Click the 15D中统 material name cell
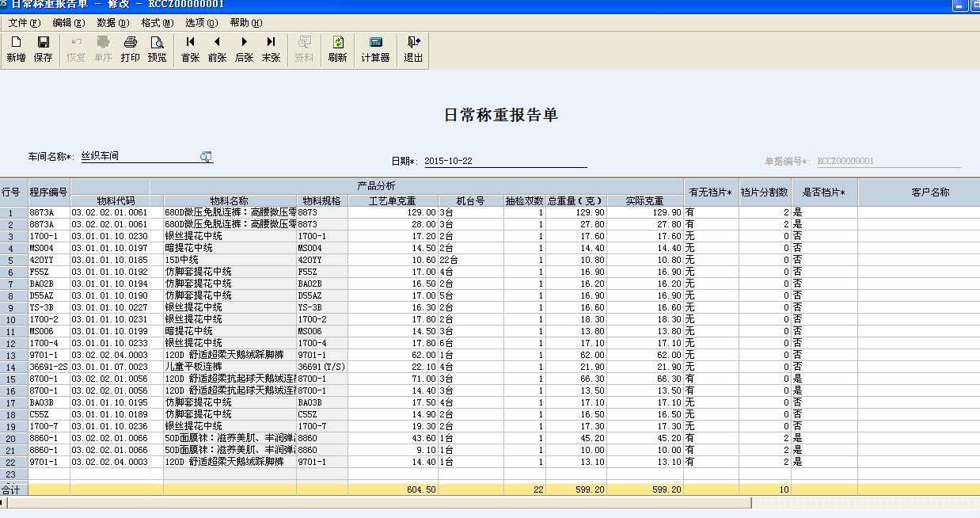 230,260
